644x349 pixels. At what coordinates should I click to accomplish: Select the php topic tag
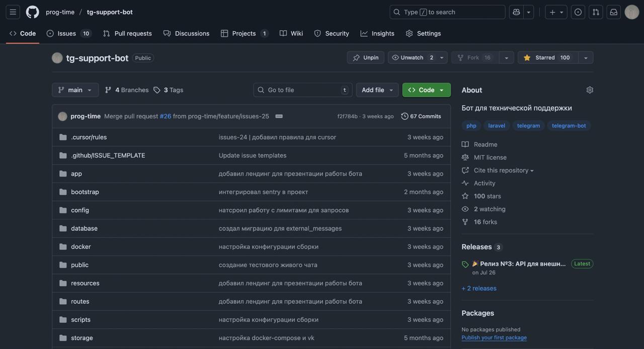471,126
